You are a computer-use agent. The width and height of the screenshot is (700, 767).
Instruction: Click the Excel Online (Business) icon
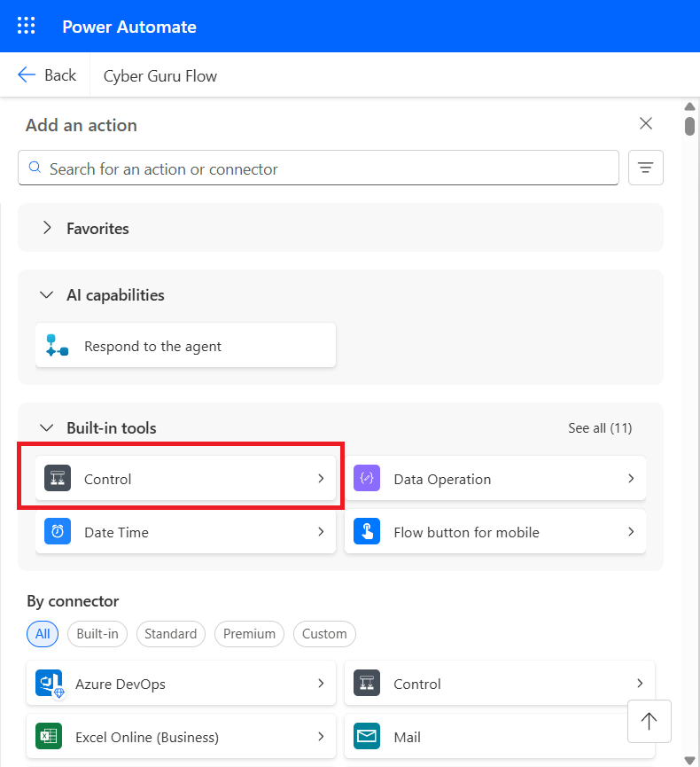point(49,736)
